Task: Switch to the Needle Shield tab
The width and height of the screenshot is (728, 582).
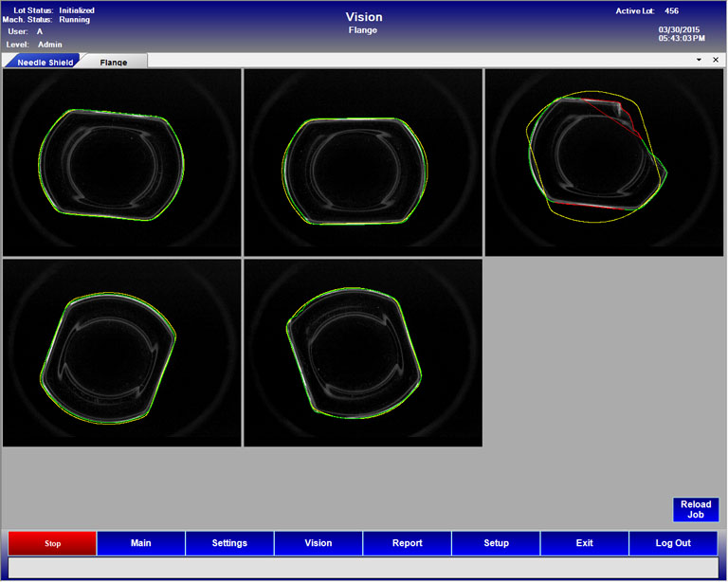Action: (x=44, y=62)
